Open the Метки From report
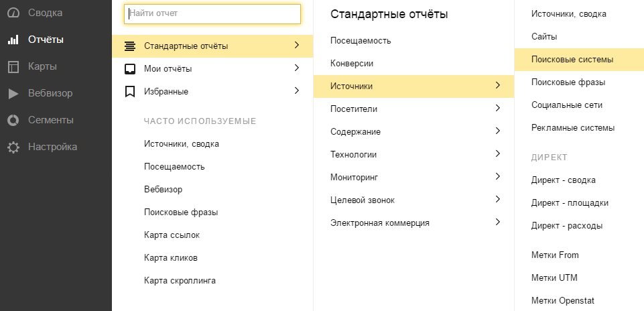Image resolution: width=644 pixels, height=311 pixels. [554, 255]
